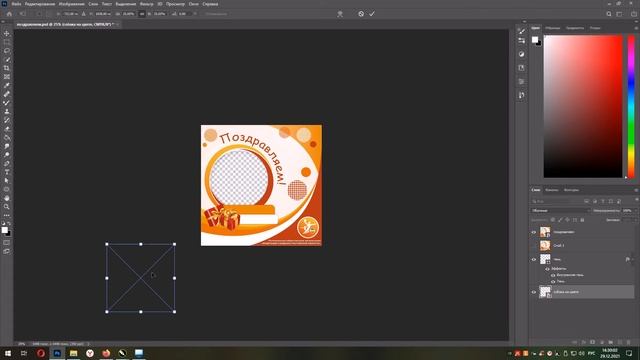
Task: Click the W width percentage field
Action: 128,14
